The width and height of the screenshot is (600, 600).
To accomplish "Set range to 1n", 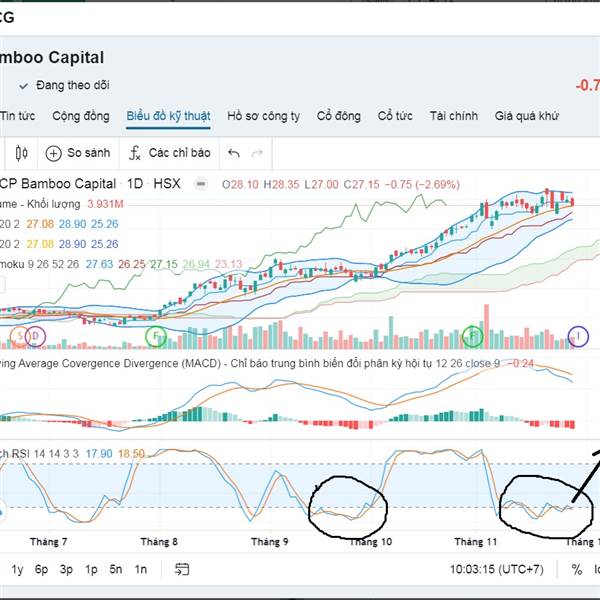I will (x=141, y=569).
